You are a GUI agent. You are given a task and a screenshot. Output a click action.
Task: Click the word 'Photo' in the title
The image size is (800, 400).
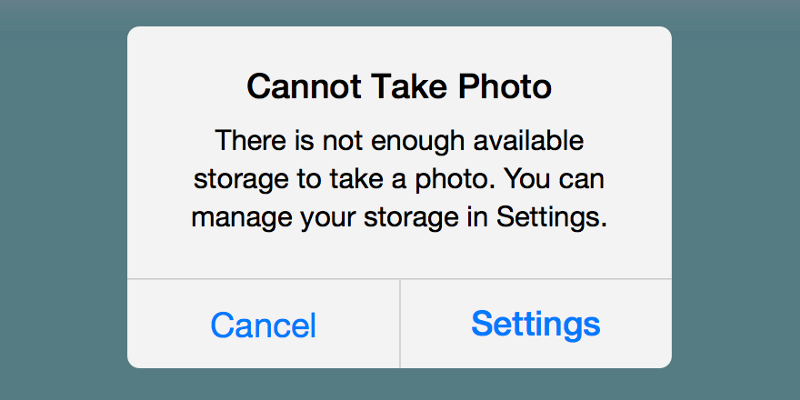(505, 87)
